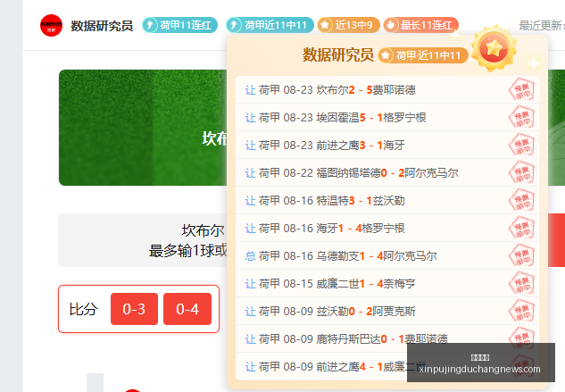Click 推荐命中 stamp on 前进之鹰 海牙 row

521,145
